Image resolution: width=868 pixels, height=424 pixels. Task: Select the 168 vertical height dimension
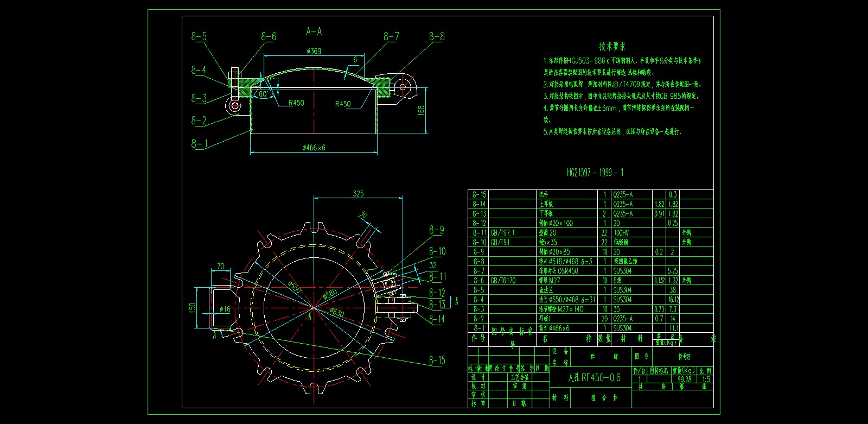pyautogui.click(x=422, y=110)
